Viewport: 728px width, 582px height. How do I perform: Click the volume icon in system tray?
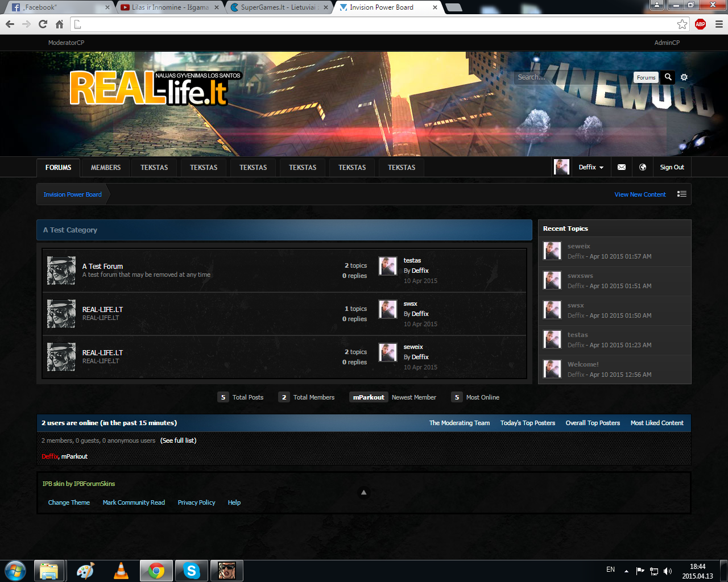(668, 571)
